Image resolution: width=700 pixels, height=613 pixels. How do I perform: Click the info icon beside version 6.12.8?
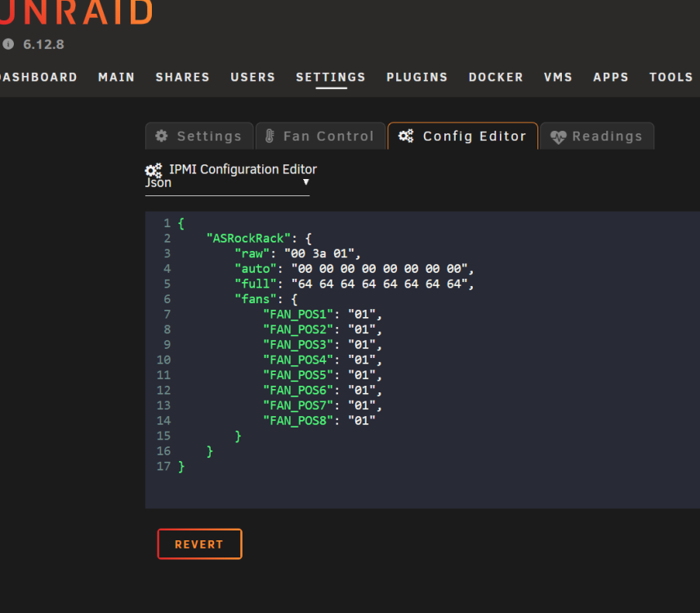click(8, 44)
